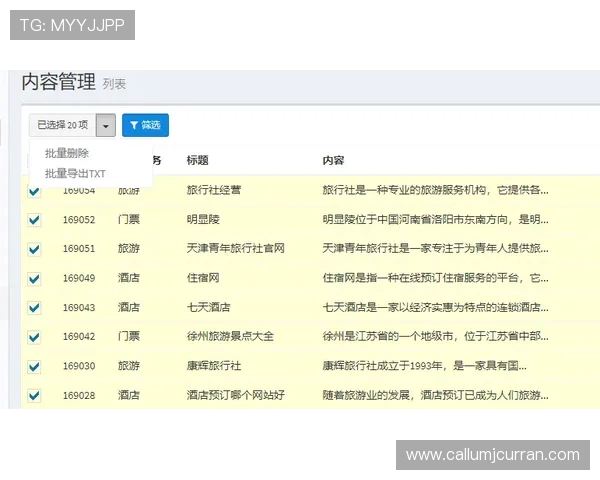Click category 门票 in row 169052

[129, 219]
